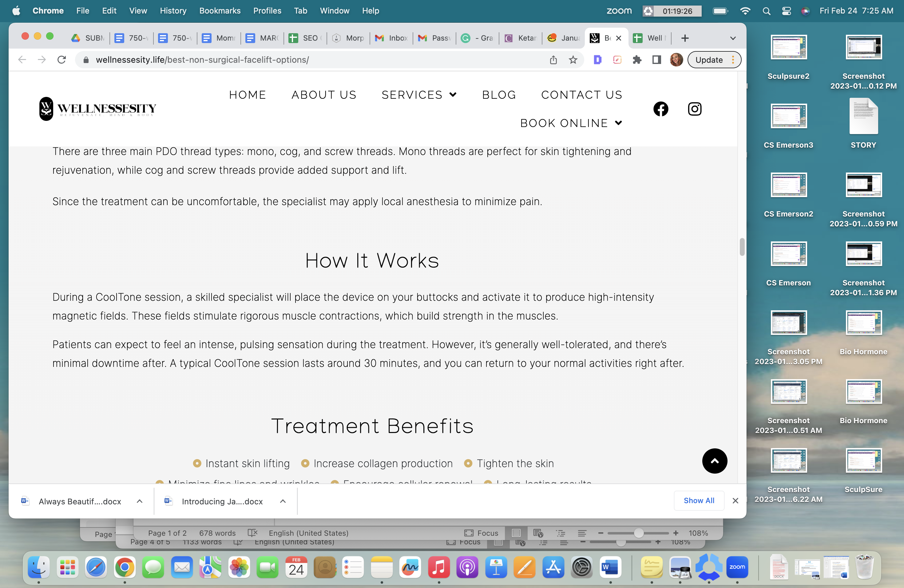Click Show All downloads button

(x=699, y=500)
